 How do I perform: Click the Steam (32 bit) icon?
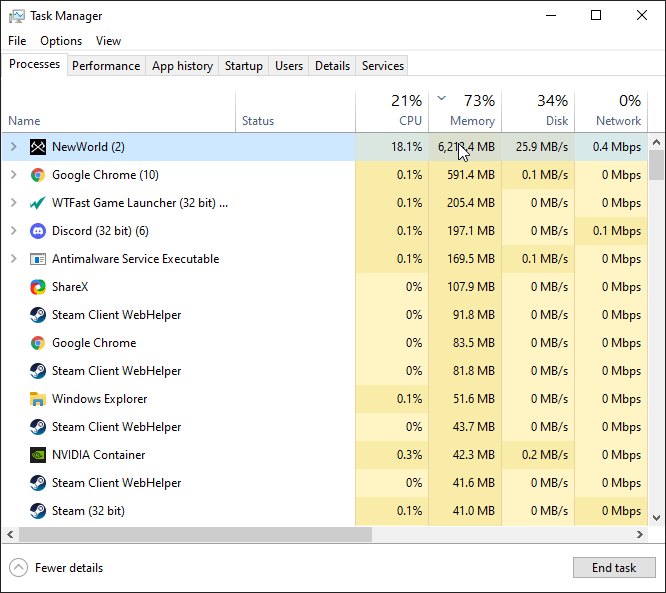(x=38, y=511)
